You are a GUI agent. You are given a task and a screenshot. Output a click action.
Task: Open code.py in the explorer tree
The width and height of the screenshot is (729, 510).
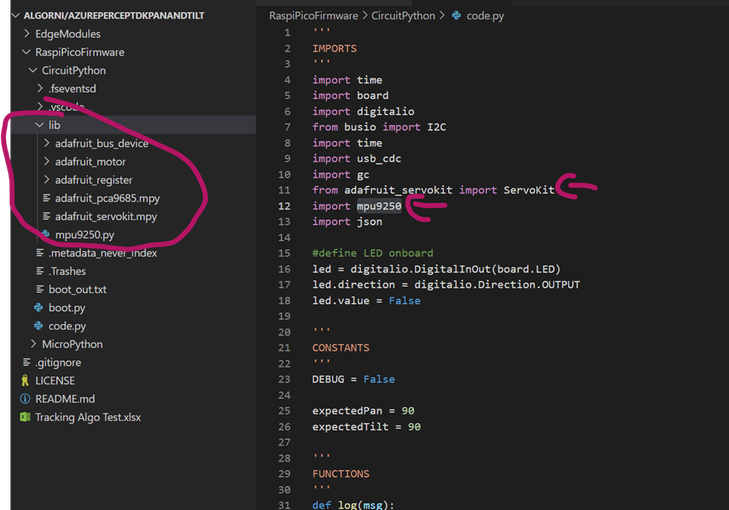tap(67, 326)
